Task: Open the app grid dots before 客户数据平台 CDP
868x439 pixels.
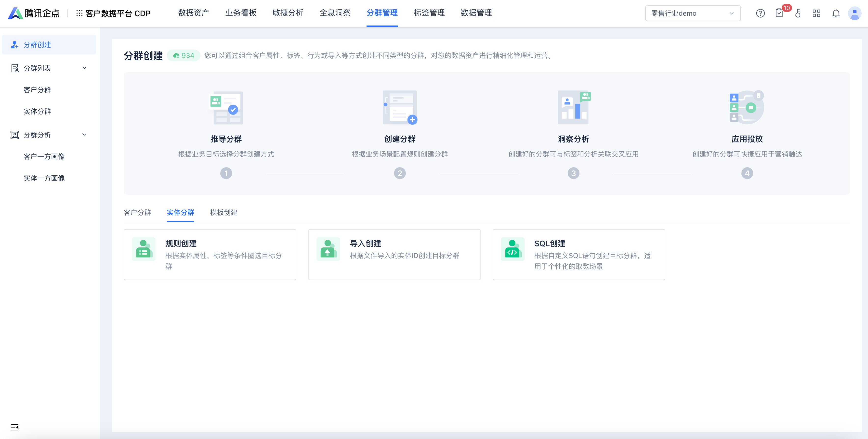Action: click(x=79, y=13)
